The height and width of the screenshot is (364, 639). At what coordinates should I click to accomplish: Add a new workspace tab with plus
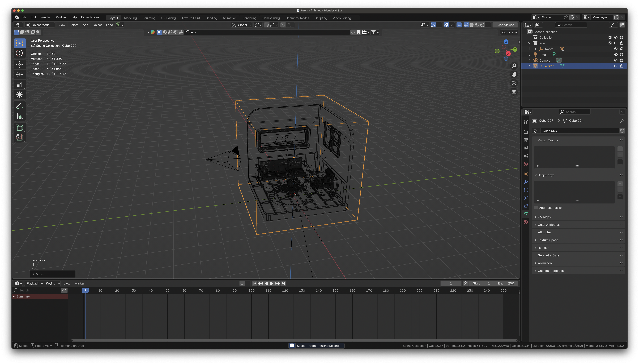[357, 18]
